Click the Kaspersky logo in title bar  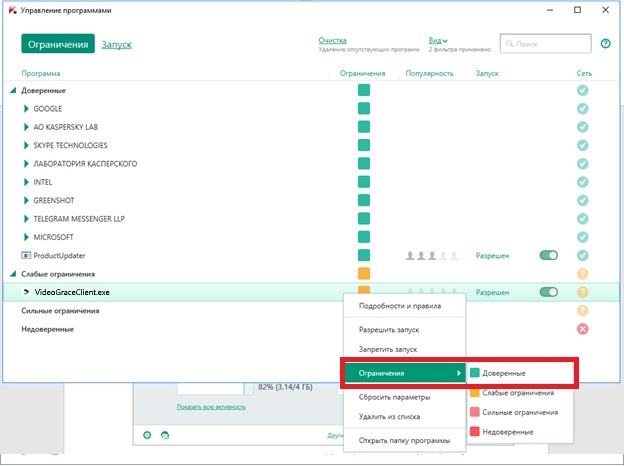point(12,10)
